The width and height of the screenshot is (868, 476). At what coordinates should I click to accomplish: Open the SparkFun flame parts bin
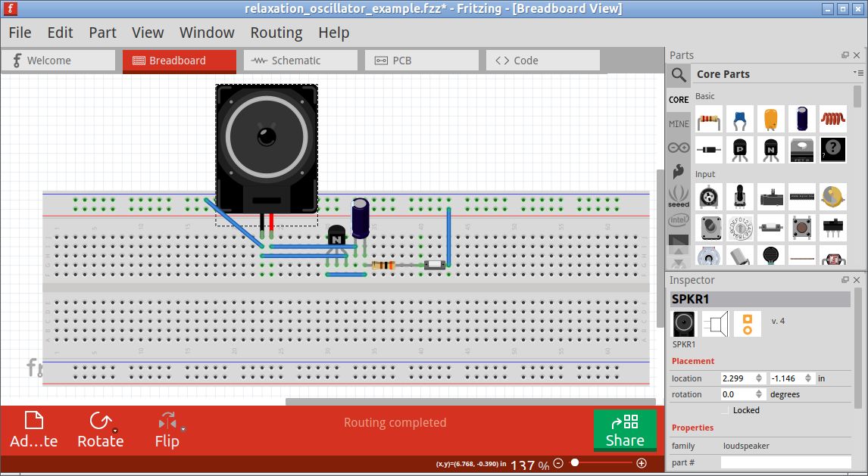point(679,171)
